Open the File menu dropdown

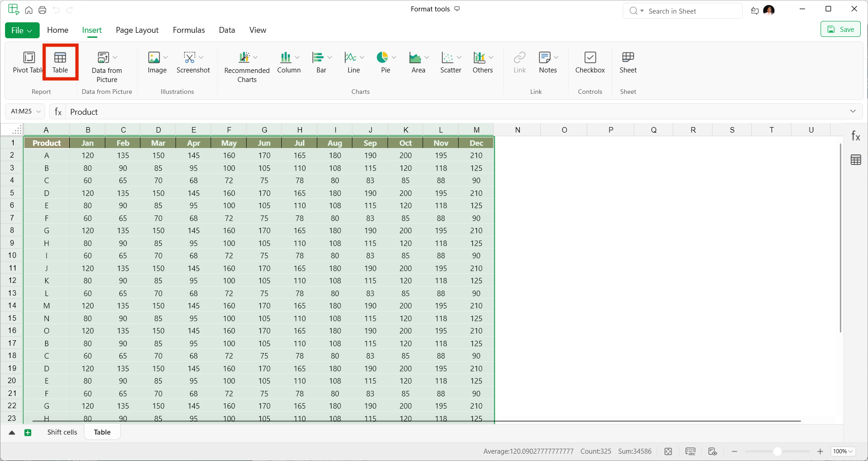[22, 30]
